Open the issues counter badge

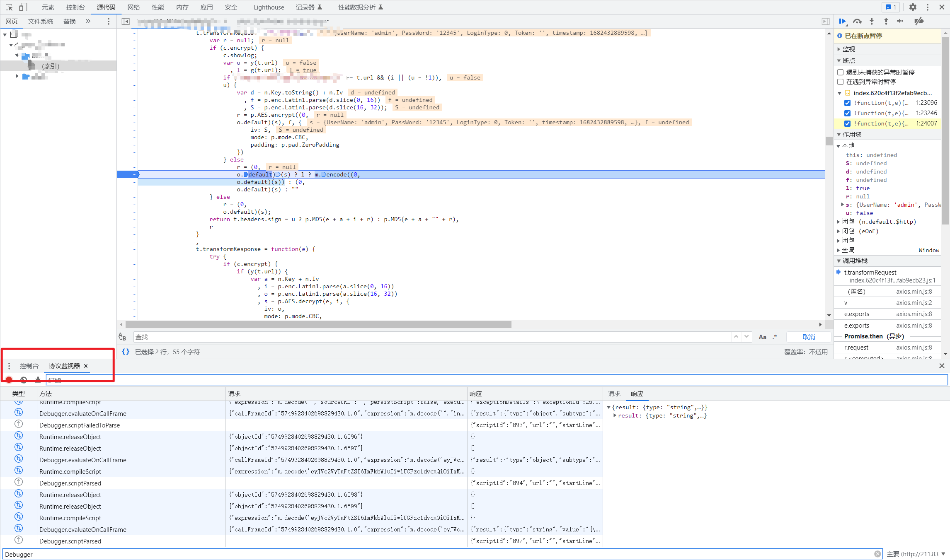click(891, 7)
